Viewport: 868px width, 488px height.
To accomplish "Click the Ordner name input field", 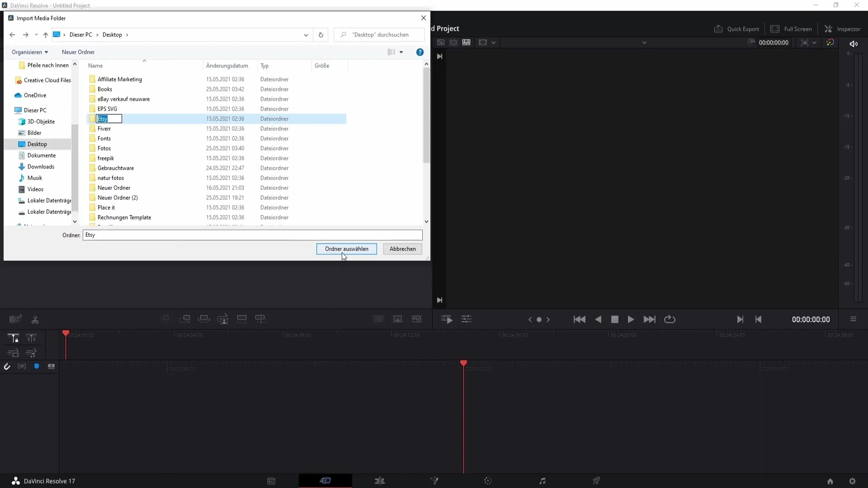I will point(252,235).
